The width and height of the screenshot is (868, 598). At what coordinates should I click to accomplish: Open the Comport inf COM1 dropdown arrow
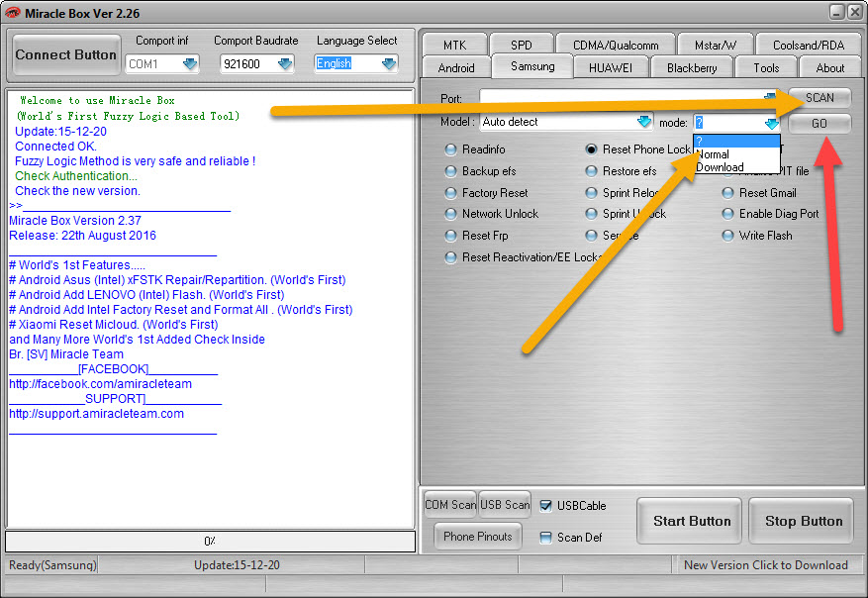point(190,63)
